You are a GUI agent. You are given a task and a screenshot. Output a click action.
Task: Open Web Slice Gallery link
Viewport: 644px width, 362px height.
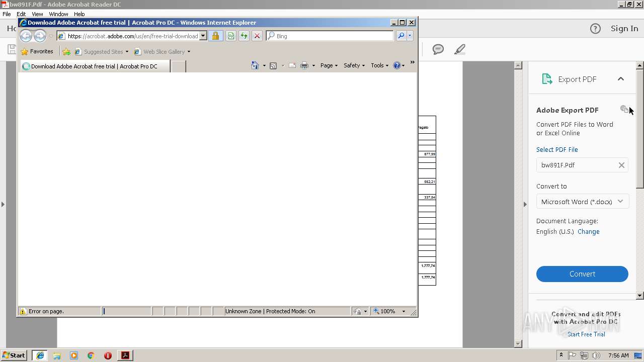pyautogui.click(x=162, y=51)
